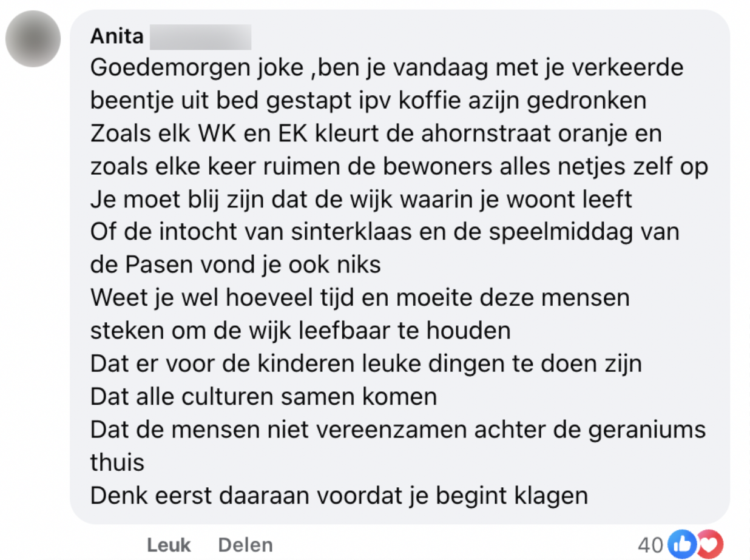The width and height of the screenshot is (750, 560).
Task: Like the comment with Leuk
Action: (169, 545)
